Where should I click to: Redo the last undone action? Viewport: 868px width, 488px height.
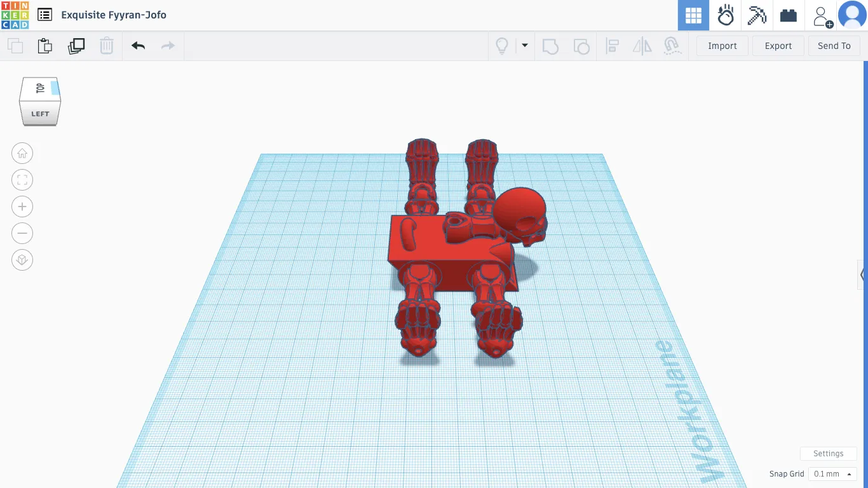click(x=168, y=46)
